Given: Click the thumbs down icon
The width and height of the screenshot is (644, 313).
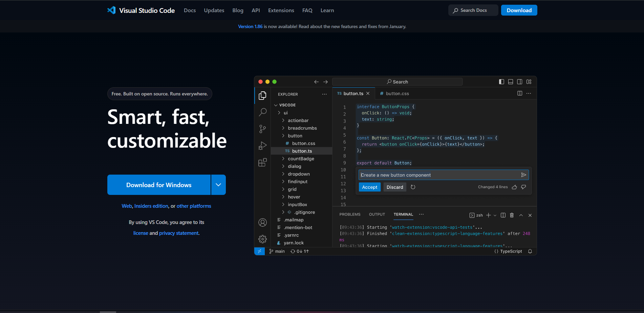Looking at the screenshot, I should [523, 187].
